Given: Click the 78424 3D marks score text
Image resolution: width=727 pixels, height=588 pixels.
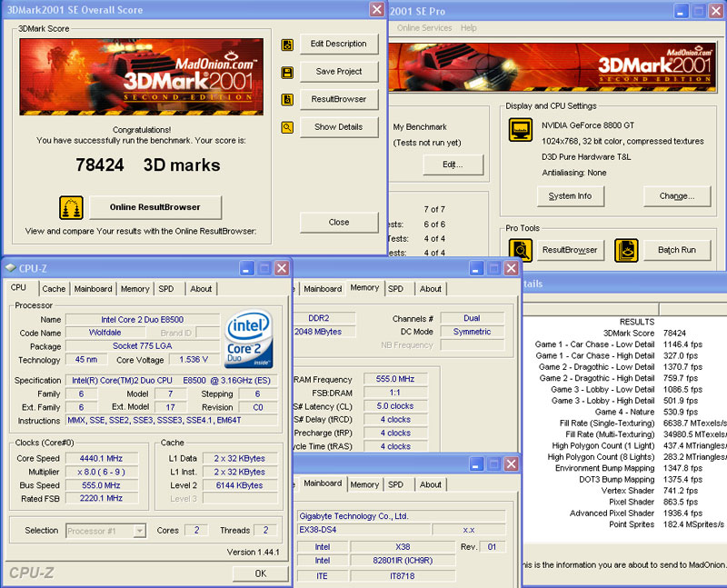Looking at the screenshot, I should pos(148,165).
